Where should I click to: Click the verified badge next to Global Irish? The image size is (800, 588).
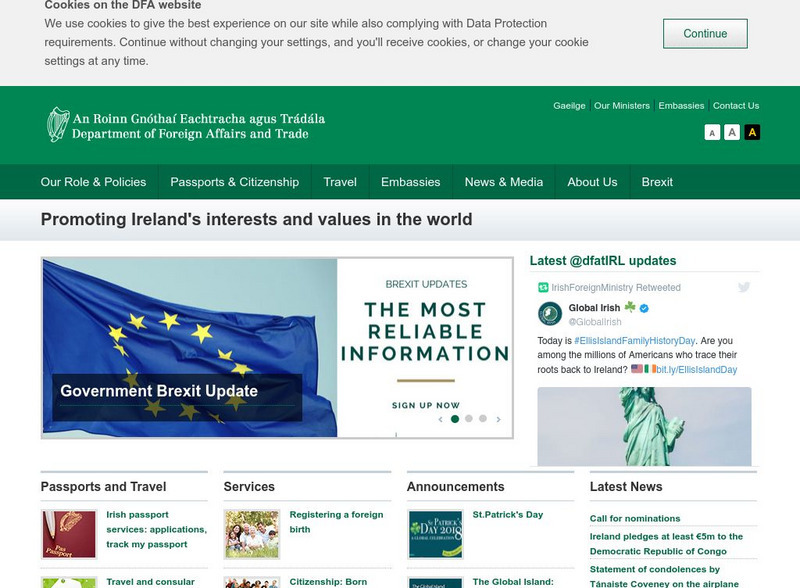pos(644,308)
